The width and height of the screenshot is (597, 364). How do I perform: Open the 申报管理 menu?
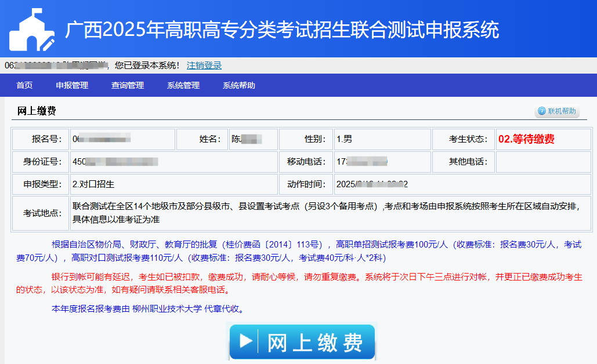pyautogui.click(x=72, y=85)
